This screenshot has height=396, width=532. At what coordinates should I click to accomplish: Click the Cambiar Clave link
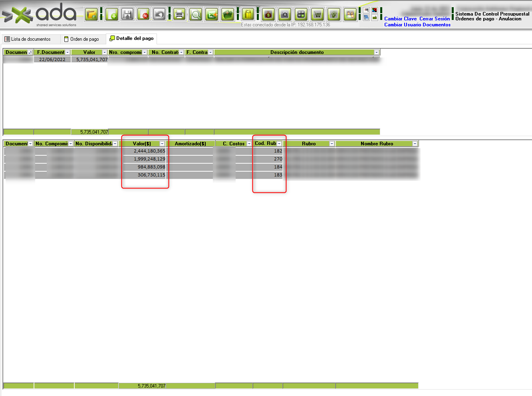(400, 19)
